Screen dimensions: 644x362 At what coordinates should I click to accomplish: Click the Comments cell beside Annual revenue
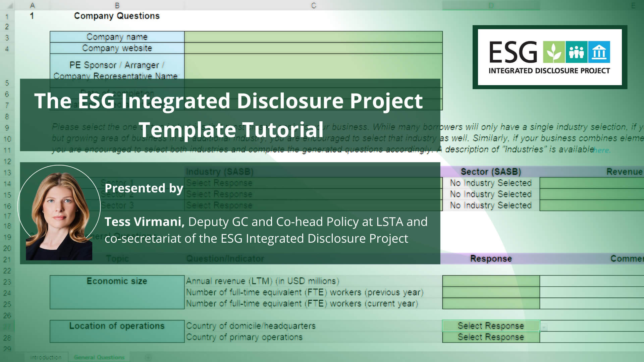[x=592, y=281]
